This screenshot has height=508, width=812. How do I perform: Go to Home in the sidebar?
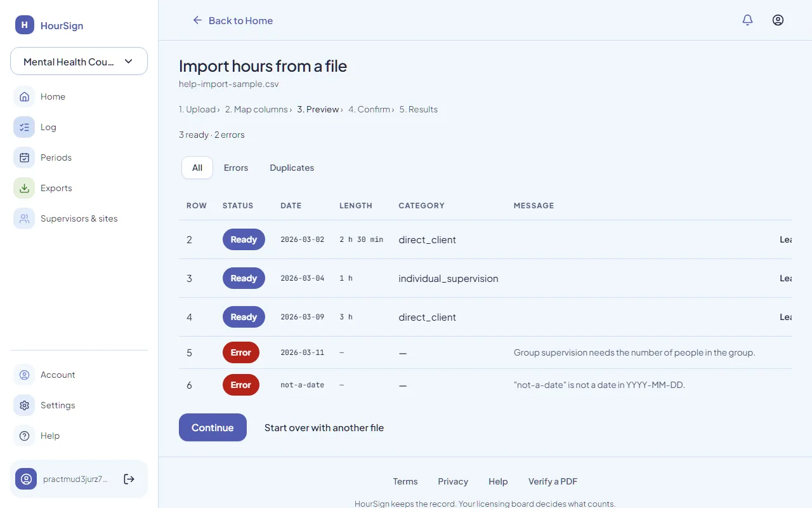(x=53, y=97)
